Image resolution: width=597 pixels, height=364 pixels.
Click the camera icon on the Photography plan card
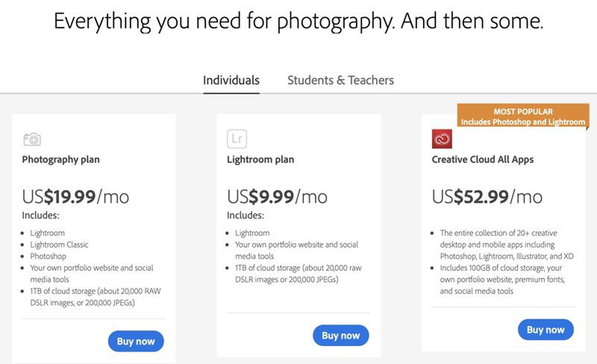click(33, 139)
